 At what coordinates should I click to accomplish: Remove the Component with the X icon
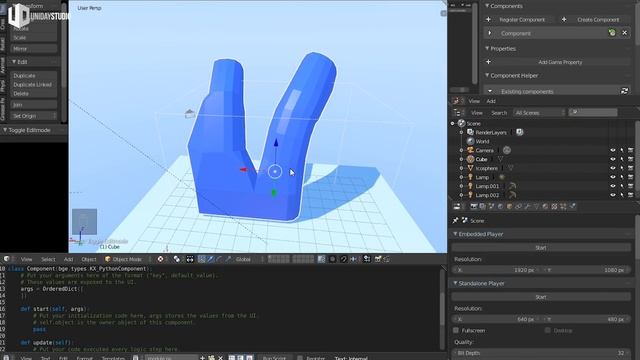(624, 33)
